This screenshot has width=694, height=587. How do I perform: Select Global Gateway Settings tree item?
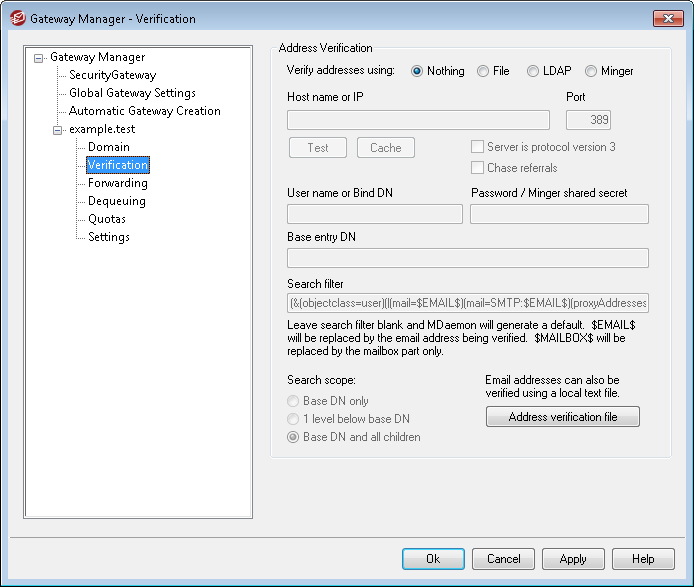tap(132, 93)
